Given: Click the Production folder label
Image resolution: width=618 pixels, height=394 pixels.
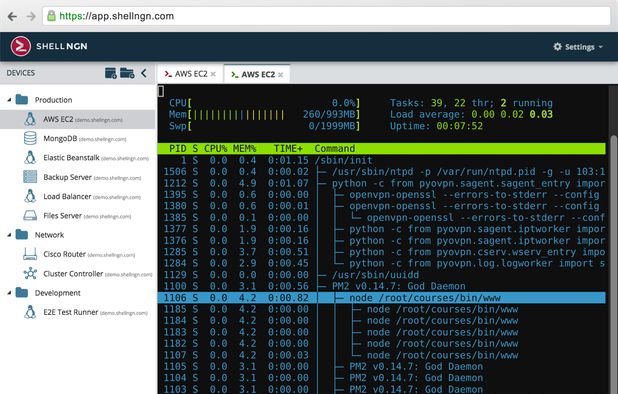Looking at the screenshot, I should [x=53, y=100].
